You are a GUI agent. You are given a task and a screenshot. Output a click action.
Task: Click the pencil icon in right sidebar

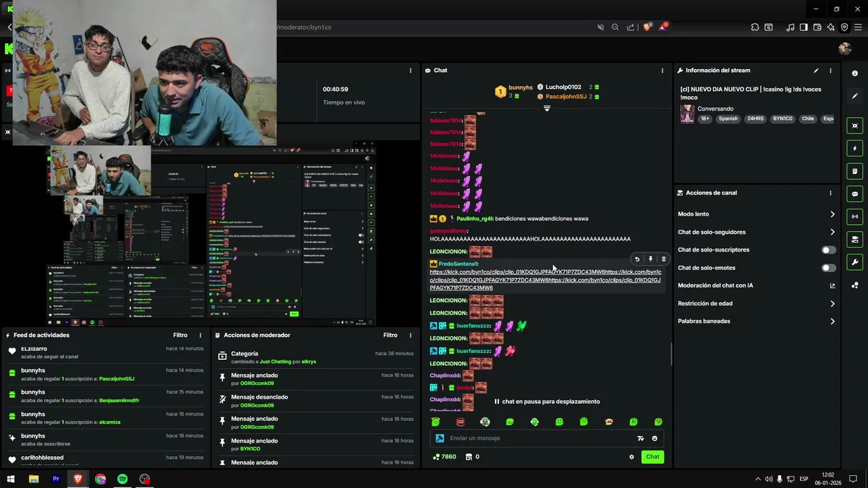854,96
